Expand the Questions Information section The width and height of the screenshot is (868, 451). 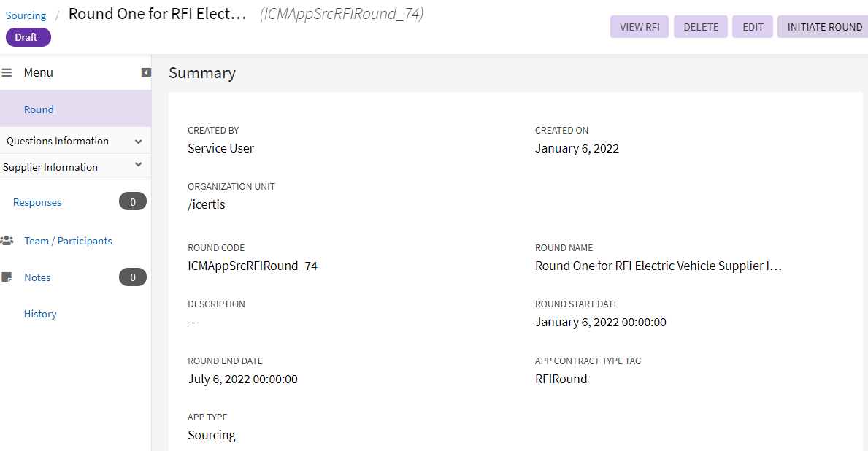pos(138,142)
